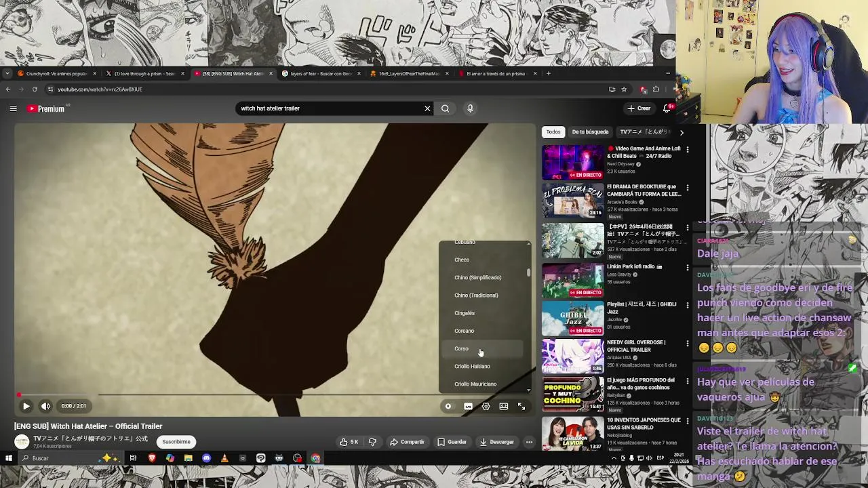Open options for Ghibli Jazz playlist
The height and width of the screenshot is (488, 868).
[x=687, y=305]
